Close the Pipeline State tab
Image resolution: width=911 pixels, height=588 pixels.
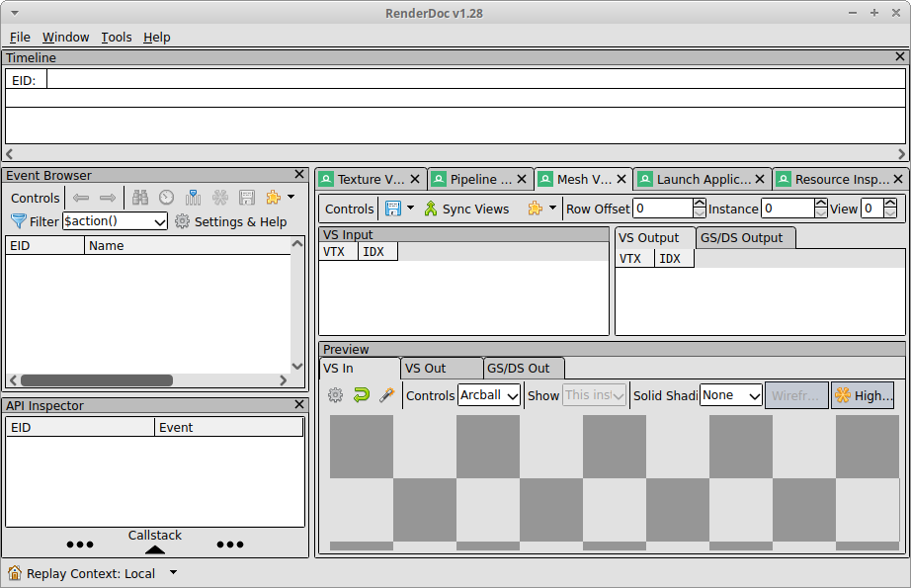pyautogui.click(x=522, y=179)
